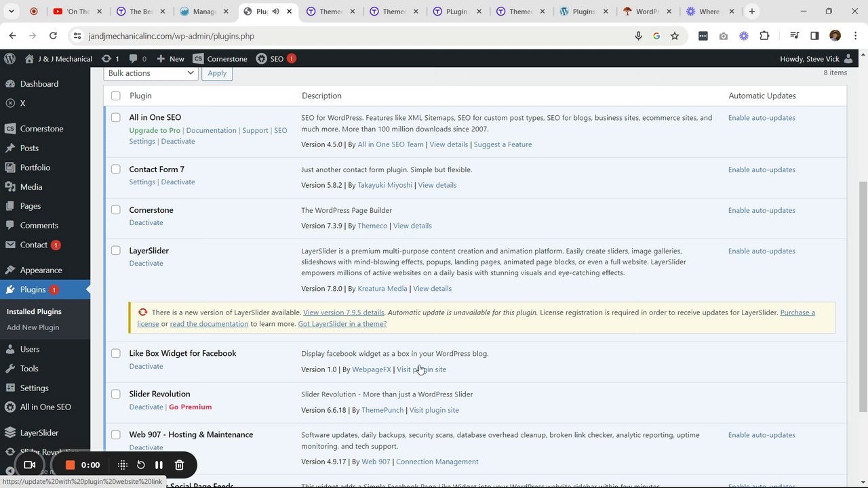Toggle the browser side panel icon

pos(814,36)
